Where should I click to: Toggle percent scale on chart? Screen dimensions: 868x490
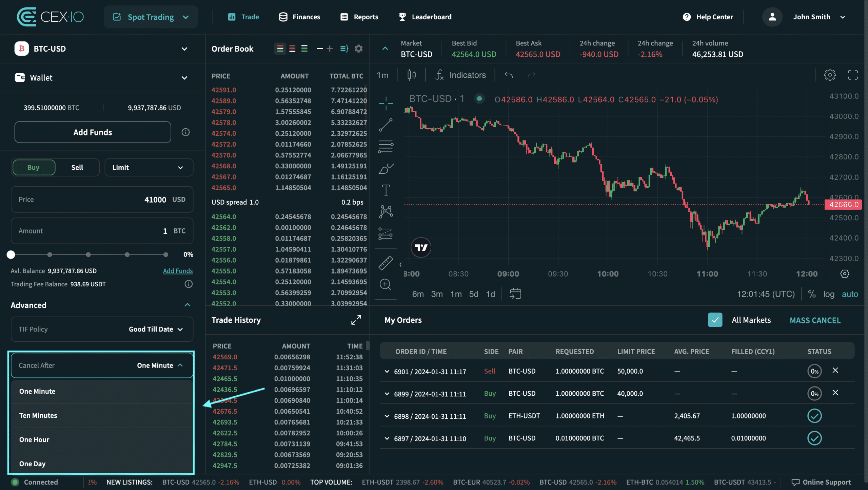pyautogui.click(x=811, y=294)
